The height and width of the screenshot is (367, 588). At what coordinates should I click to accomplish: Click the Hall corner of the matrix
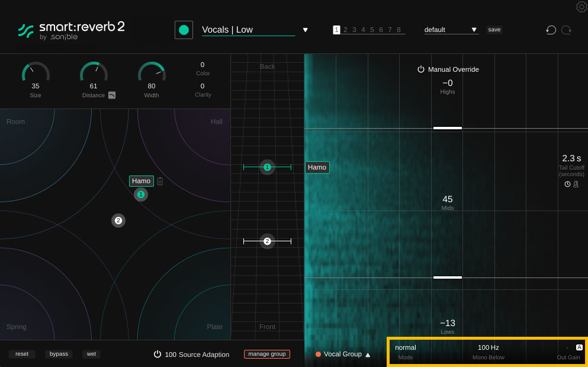(x=216, y=122)
